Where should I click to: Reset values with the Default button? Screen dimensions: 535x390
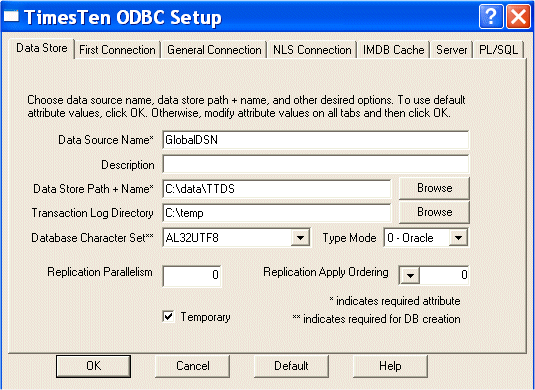(x=291, y=366)
